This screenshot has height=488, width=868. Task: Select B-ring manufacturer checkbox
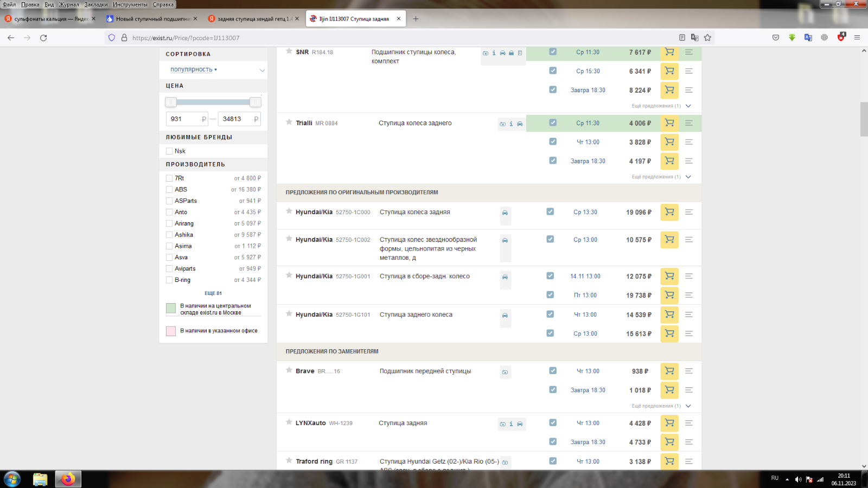[169, 280]
